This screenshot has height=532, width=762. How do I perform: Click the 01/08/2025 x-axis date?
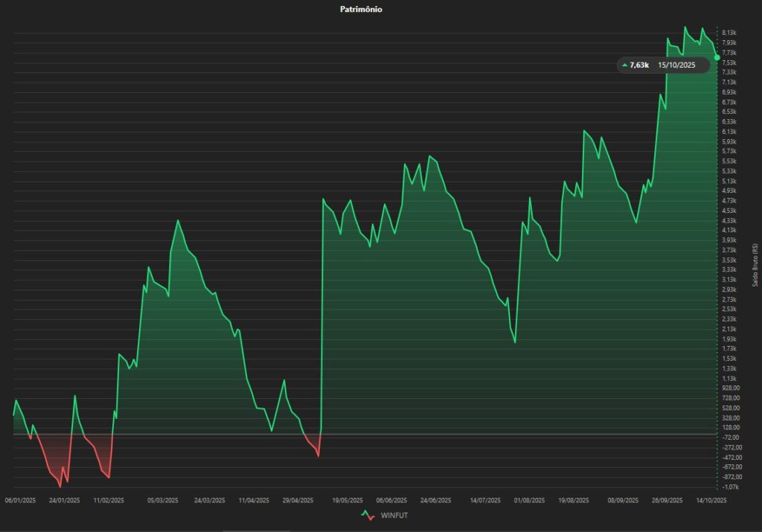coord(529,501)
